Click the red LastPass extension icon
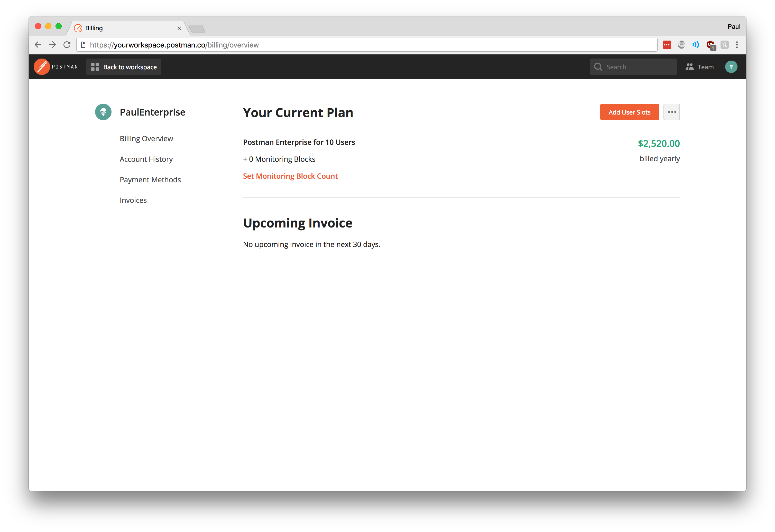 coord(667,45)
